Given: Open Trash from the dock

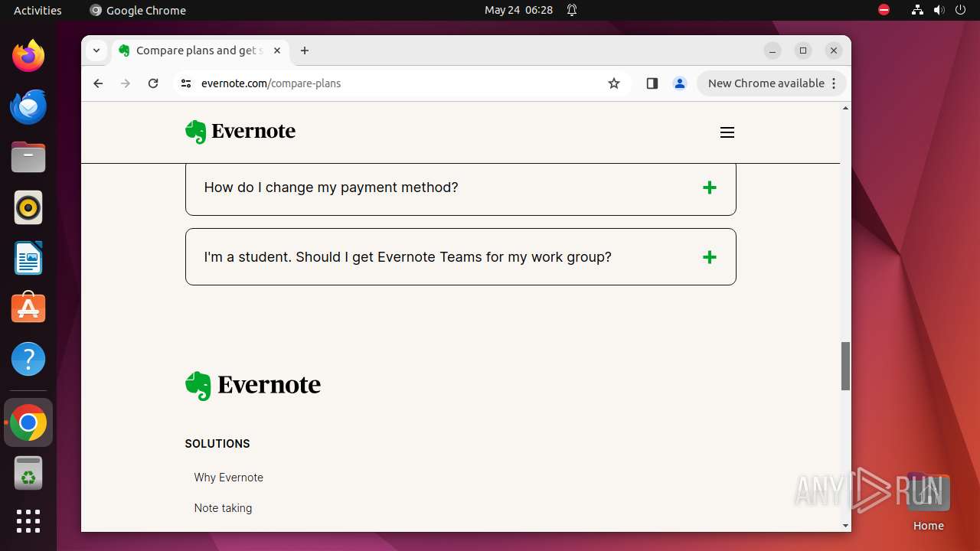Looking at the screenshot, I should tap(28, 473).
